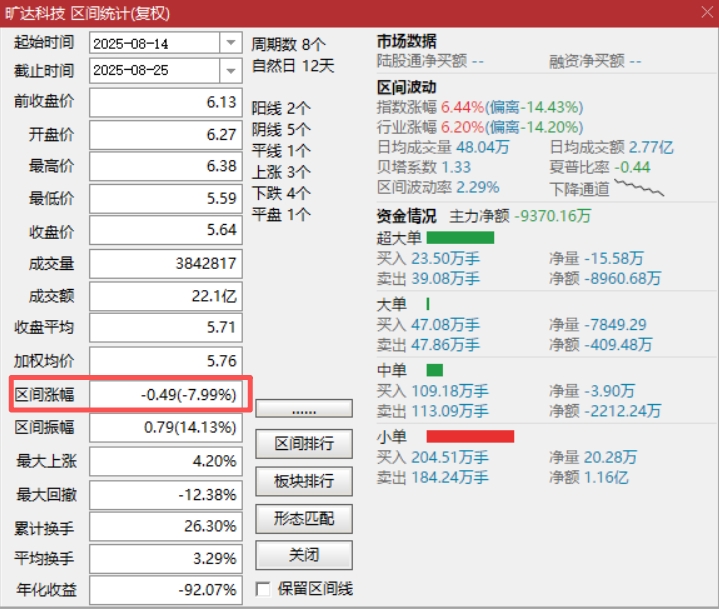The image size is (719, 609).
Task: Toggle the 保留区间线 checkbox
Action: pos(263,589)
